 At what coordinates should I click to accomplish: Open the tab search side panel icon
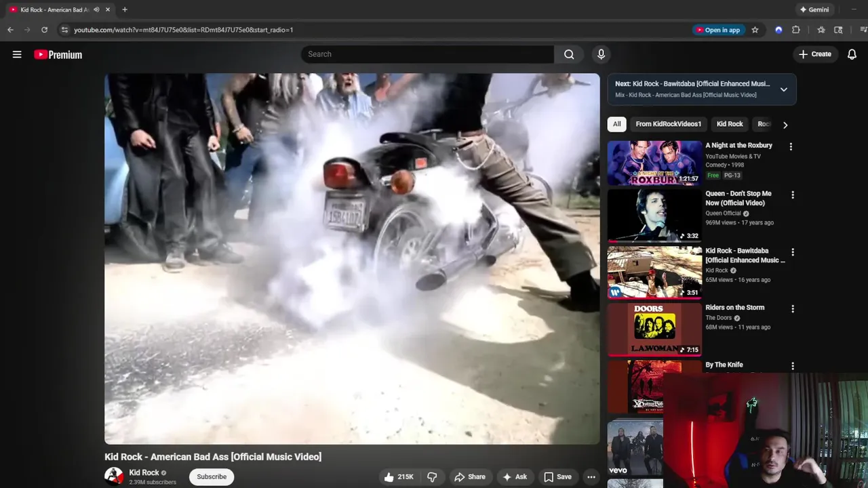click(x=839, y=30)
